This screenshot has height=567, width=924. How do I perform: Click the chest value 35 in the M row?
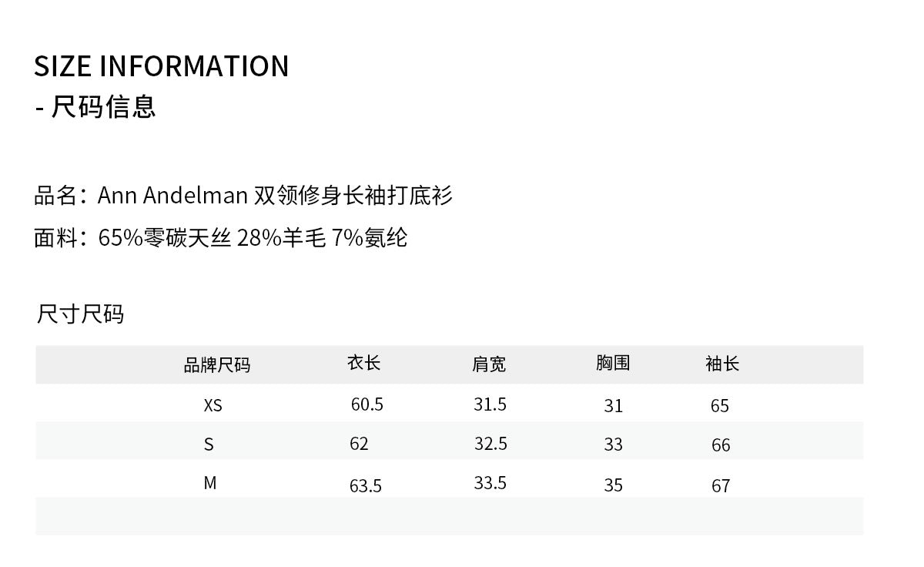614,485
